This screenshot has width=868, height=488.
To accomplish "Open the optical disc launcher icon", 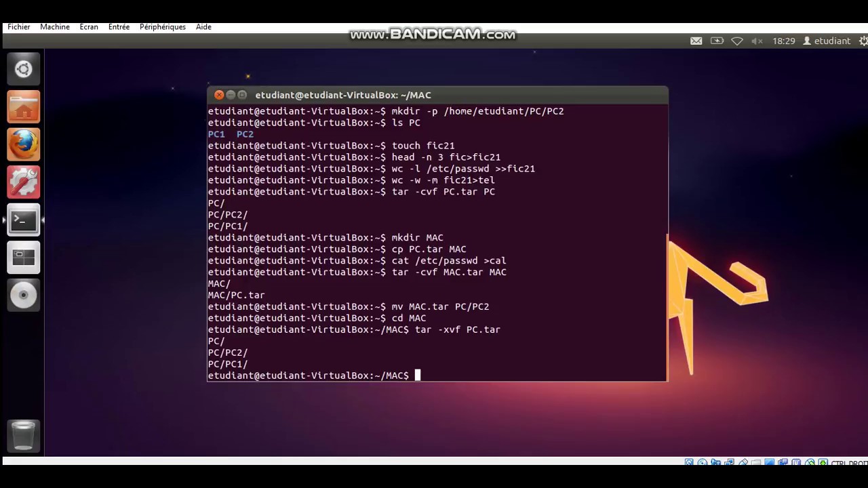I will (x=24, y=295).
